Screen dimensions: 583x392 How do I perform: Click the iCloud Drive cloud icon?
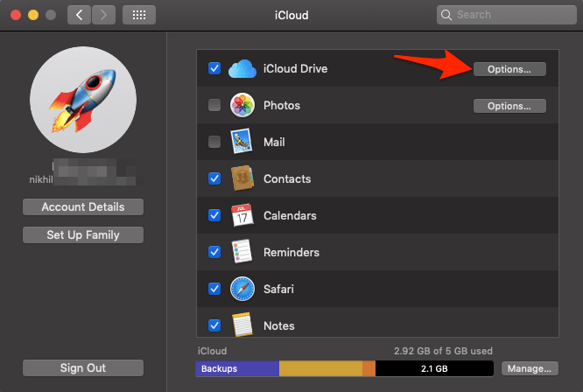[242, 69]
